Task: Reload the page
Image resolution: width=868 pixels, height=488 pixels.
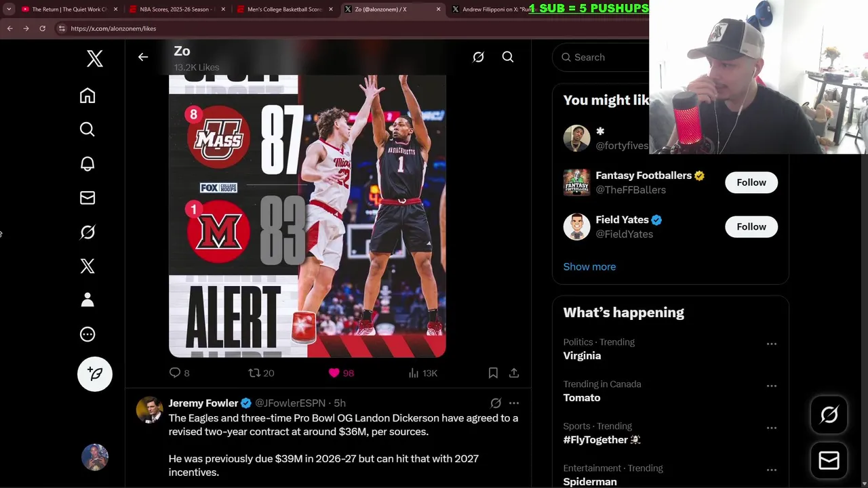Action: [42, 28]
